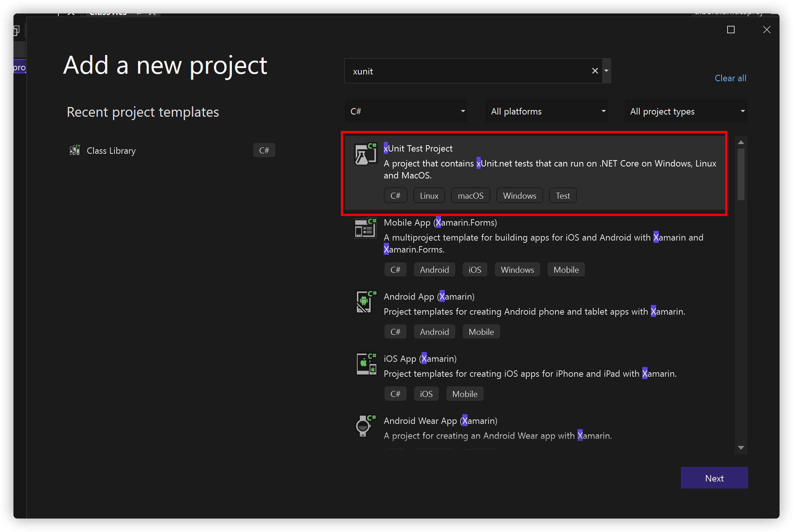Click the Clear all link
Viewport: 793px width, 532px height.
[x=730, y=78]
